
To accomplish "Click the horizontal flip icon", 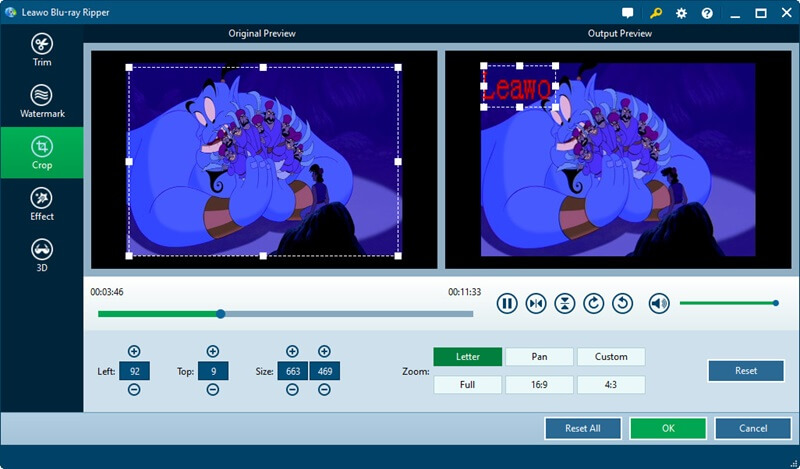I will 536,303.
